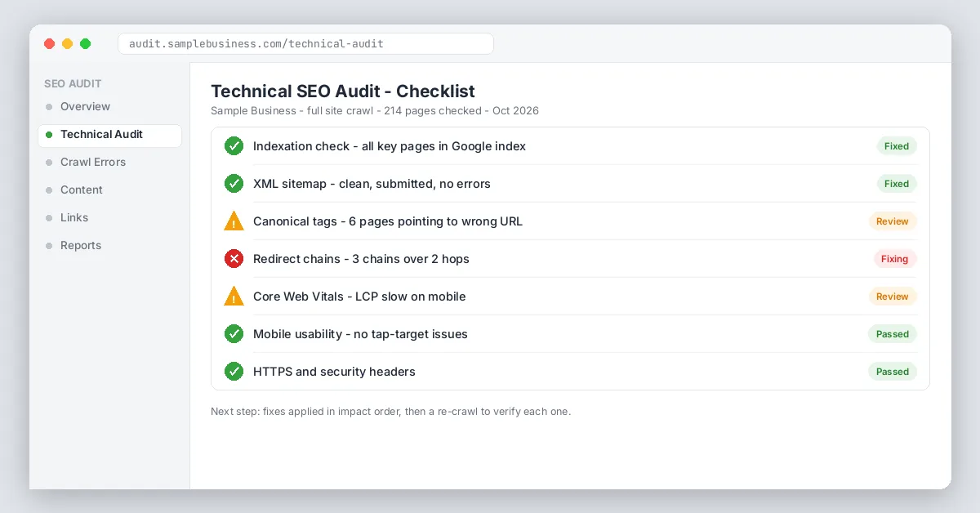Click the 'Next step: fixes applied' footer note

(x=390, y=412)
